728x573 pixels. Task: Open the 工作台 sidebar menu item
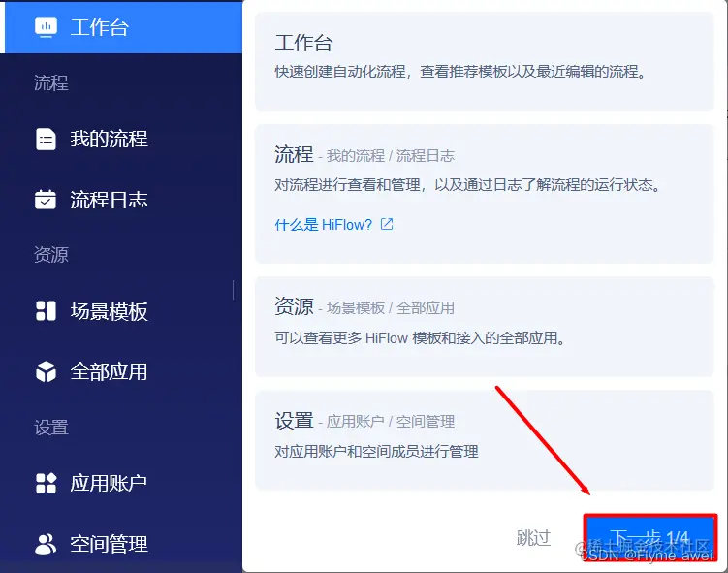pos(123,27)
